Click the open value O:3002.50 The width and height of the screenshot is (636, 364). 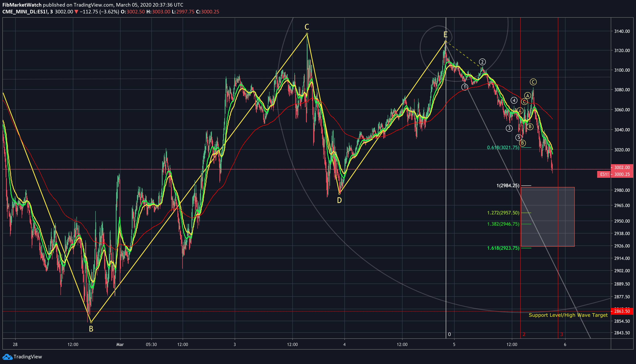pyautogui.click(x=133, y=12)
